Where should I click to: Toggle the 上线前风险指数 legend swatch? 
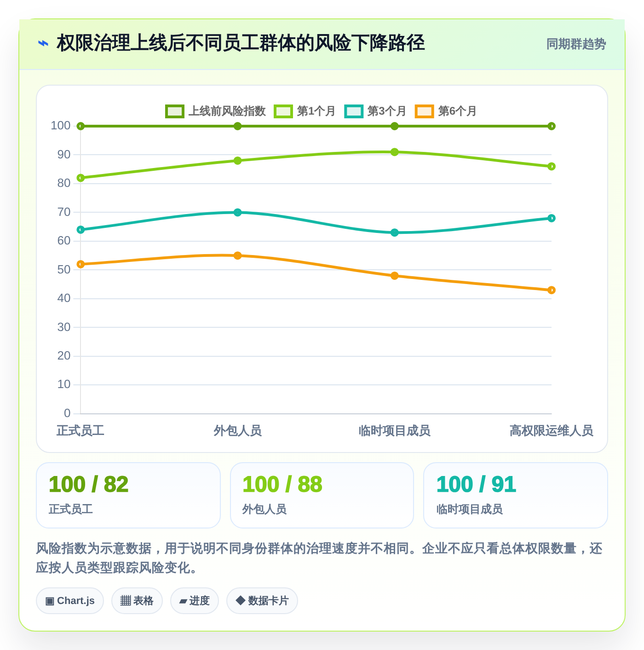[x=175, y=111]
